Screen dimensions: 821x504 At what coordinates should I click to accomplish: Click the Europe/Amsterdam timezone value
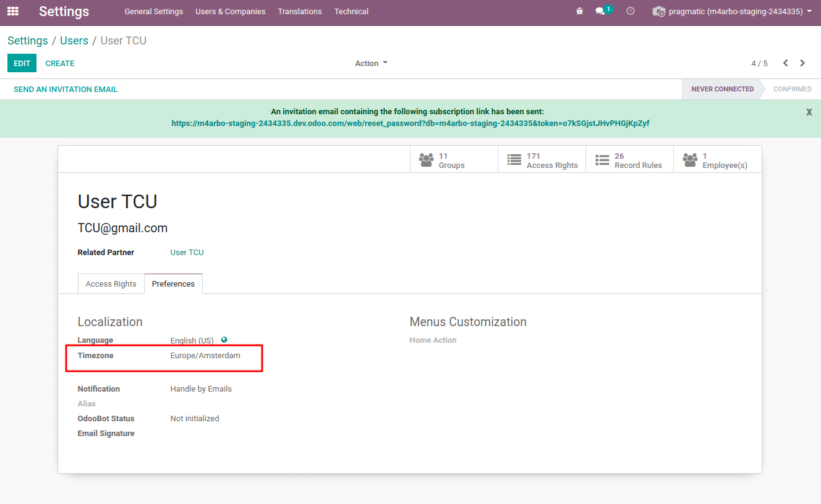[x=205, y=356]
